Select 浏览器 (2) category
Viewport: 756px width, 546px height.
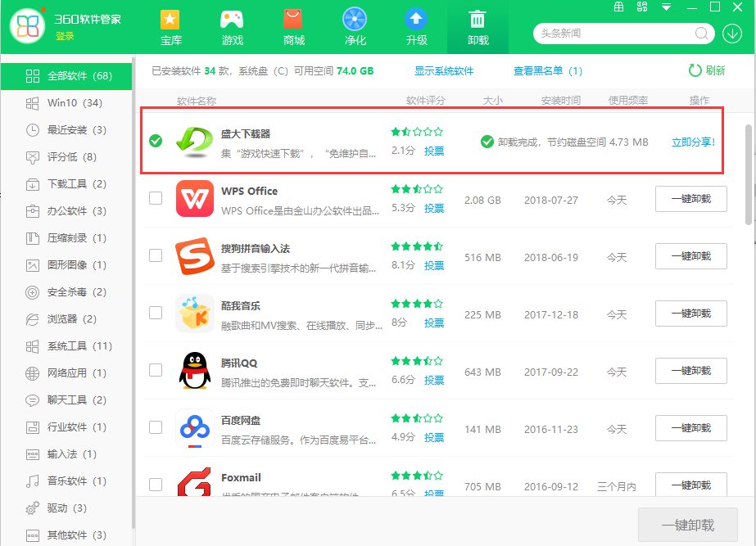(x=66, y=319)
